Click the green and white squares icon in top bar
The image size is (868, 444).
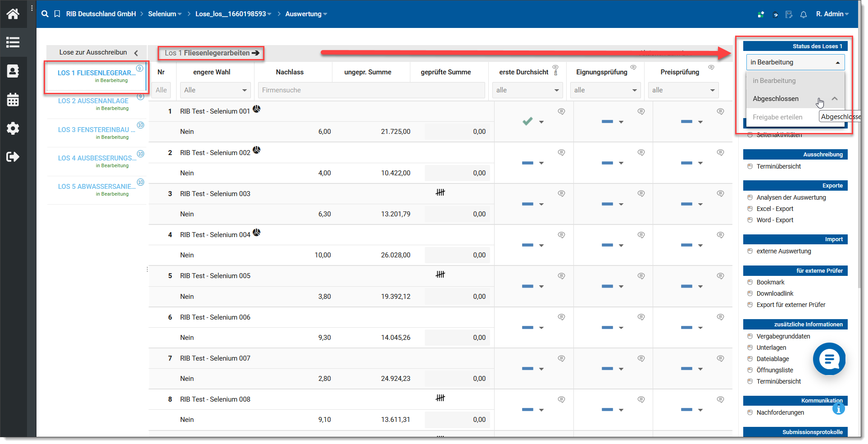point(761,14)
